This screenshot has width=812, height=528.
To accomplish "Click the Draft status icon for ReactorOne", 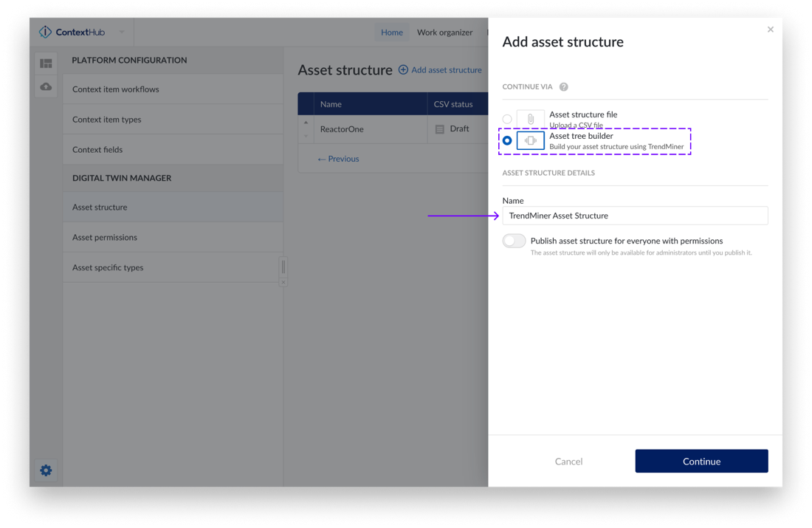I will tap(440, 129).
